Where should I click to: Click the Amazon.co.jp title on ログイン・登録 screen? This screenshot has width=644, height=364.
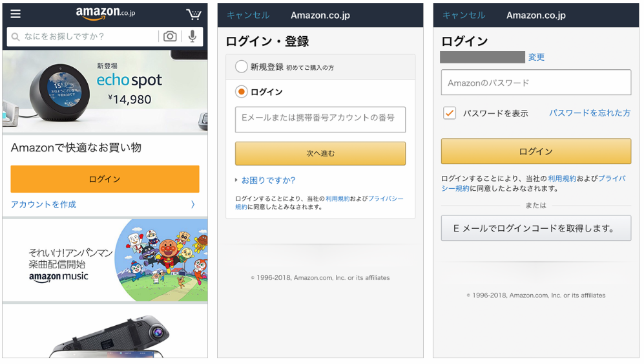320,16
